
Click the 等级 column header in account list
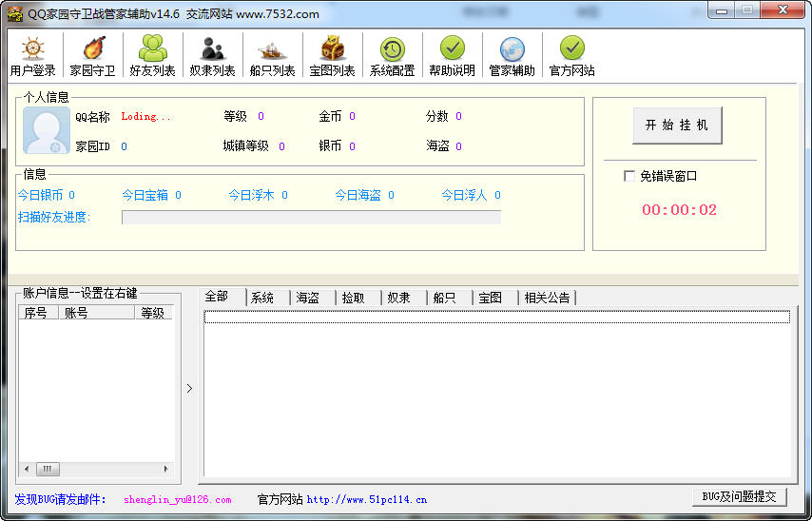[153, 313]
